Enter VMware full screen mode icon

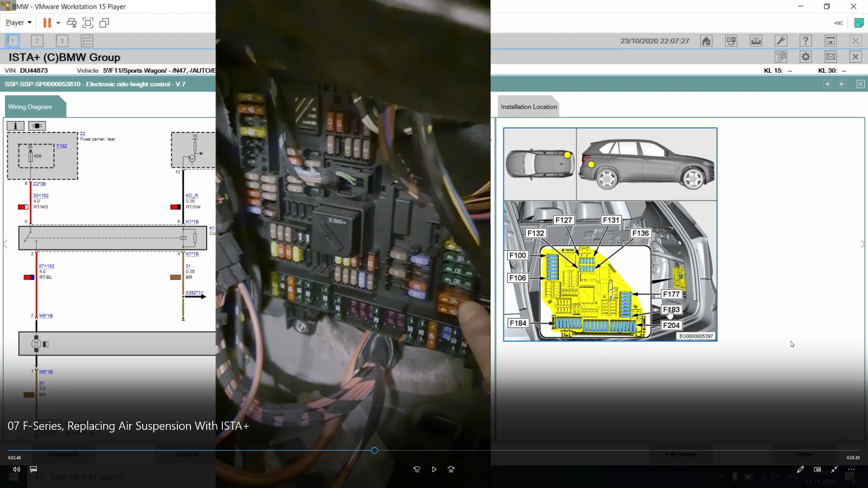tap(88, 23)
